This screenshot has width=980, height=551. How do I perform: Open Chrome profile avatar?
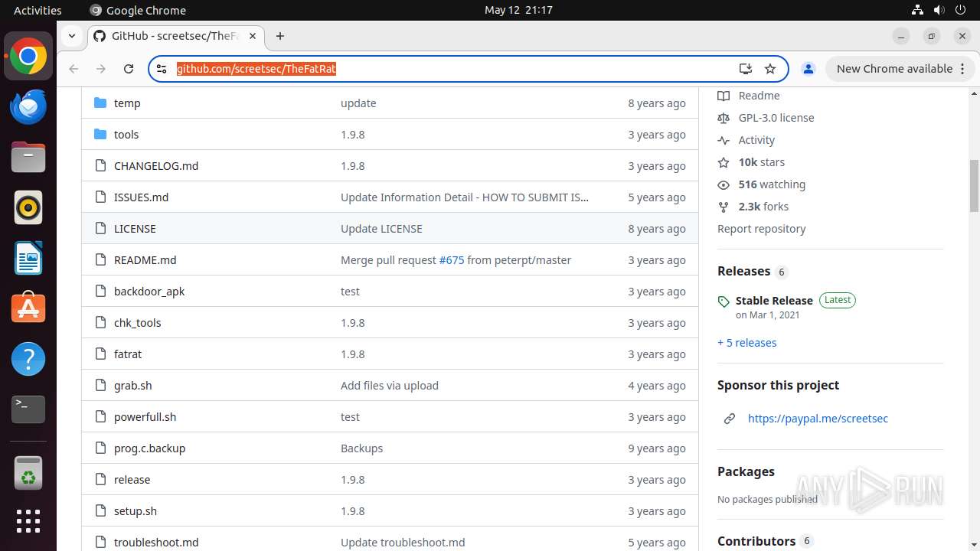pos(808,69)
